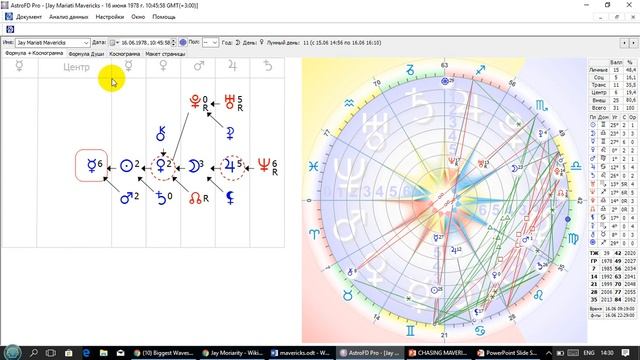This screenshot has height=360, width=640.
Task: Click the date-time spinner arrows
Action: (x=174, y=42)
